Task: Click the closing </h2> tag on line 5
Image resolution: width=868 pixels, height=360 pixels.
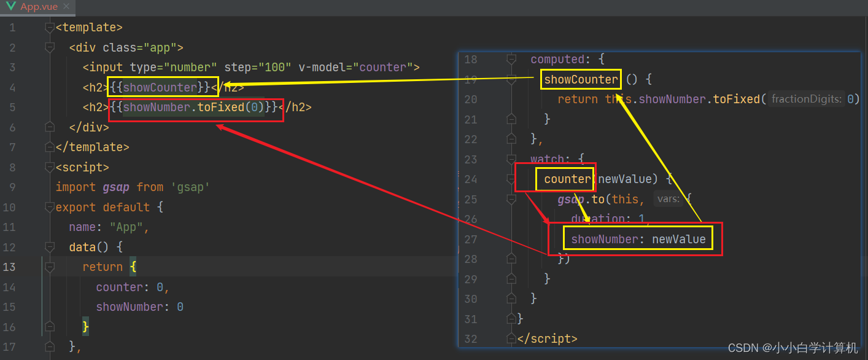Action: coord(295,108)
